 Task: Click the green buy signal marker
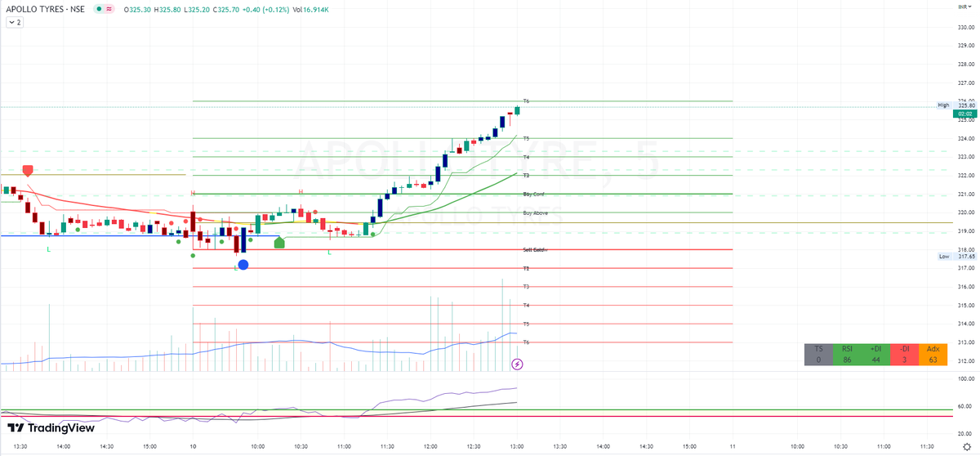pyautogui.click(x=279, y=242)
